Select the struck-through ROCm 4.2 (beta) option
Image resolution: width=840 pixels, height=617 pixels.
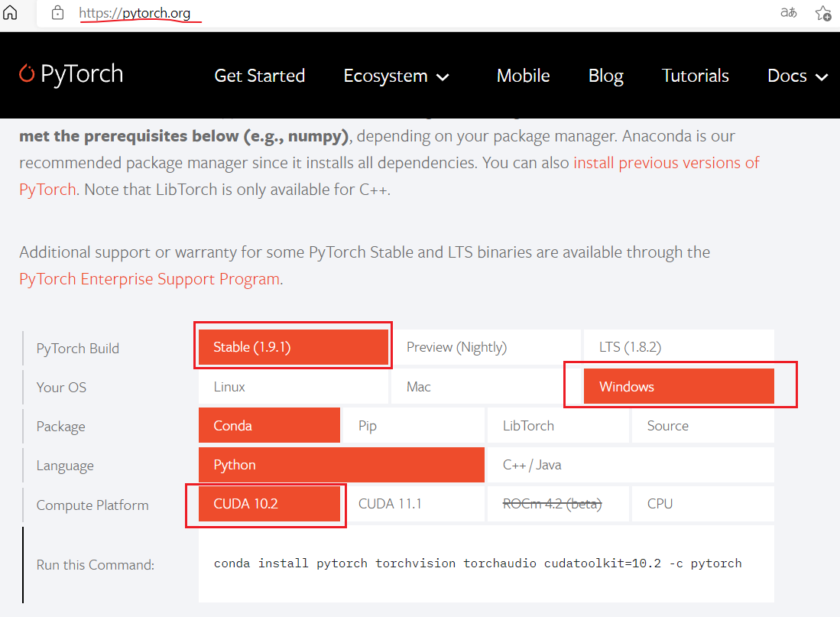click(x=558, y=503)
